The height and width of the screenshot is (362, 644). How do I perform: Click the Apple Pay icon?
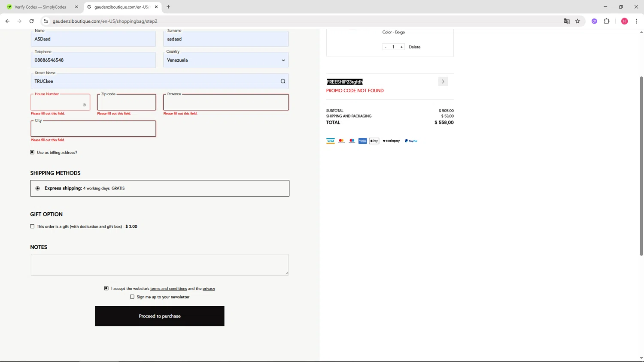pos(374,141)
